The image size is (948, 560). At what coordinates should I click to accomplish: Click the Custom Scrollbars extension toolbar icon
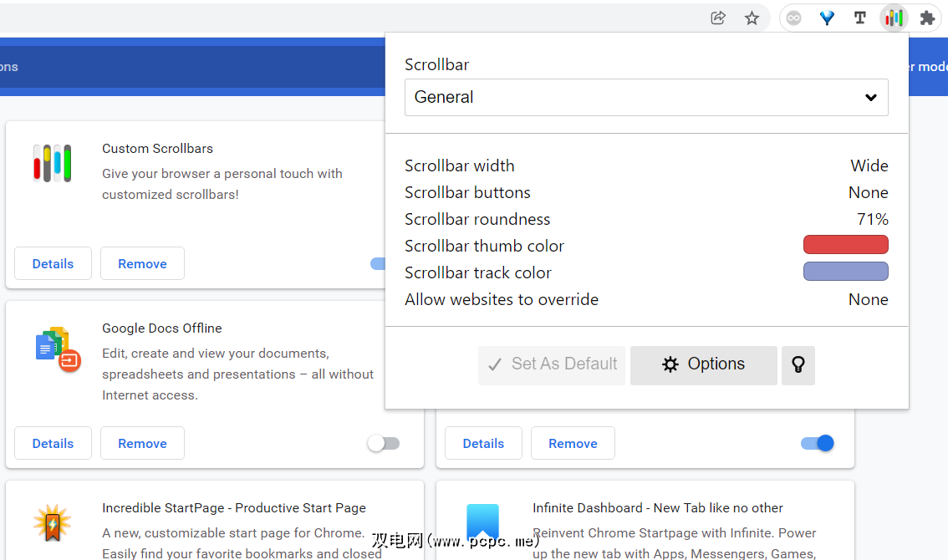point(894,18)
